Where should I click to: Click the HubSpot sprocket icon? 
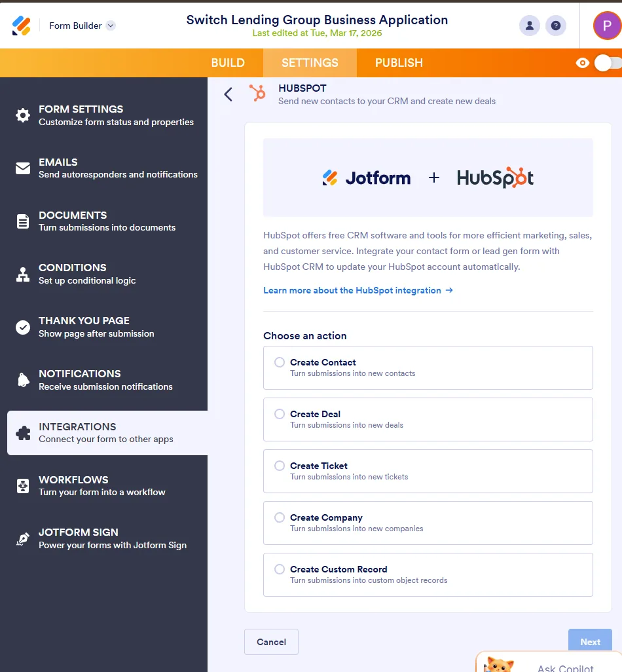(257, 92)
